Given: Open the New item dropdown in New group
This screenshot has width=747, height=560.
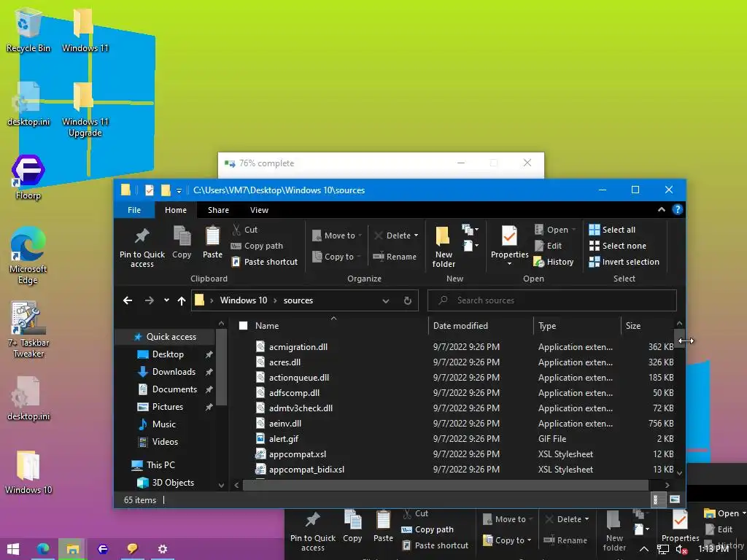Looking at the screenshot, I should [x=471, y=230].
